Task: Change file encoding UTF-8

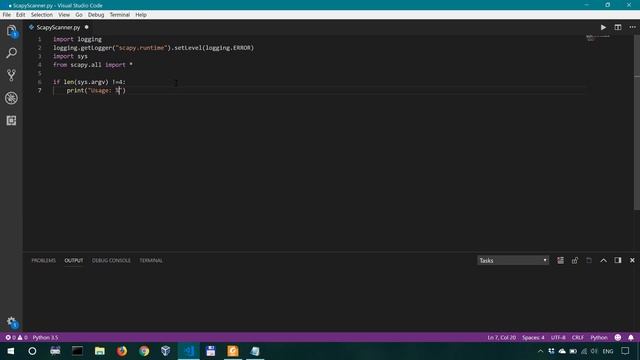Action: pyautogui.click(x=558, y=338)
